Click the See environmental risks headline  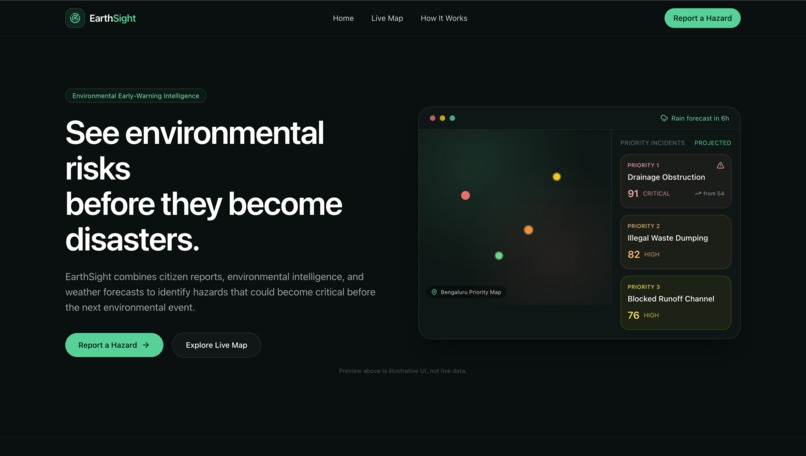click(x=204, y=186)
